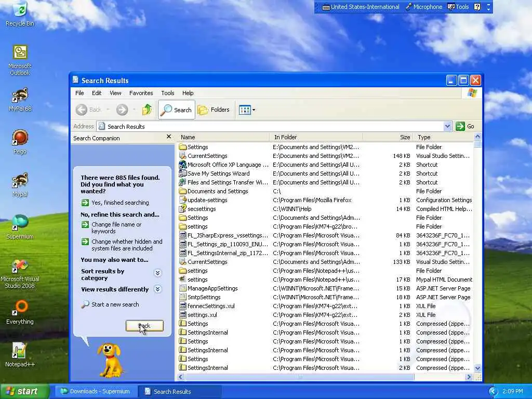Sort results by Name column header
Image resolution: width=532 pixels, height=399 pixels.
[x=223, y=137]
